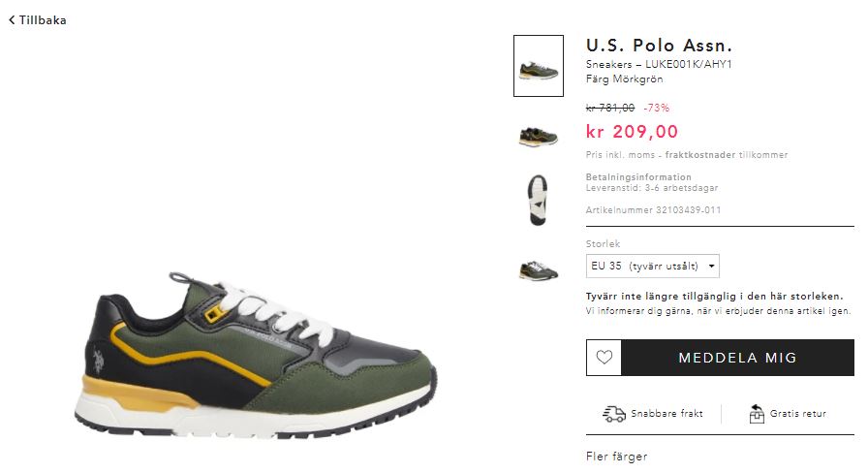
Task: Click Gratis retur text
Action: click(x=797, y=413)
